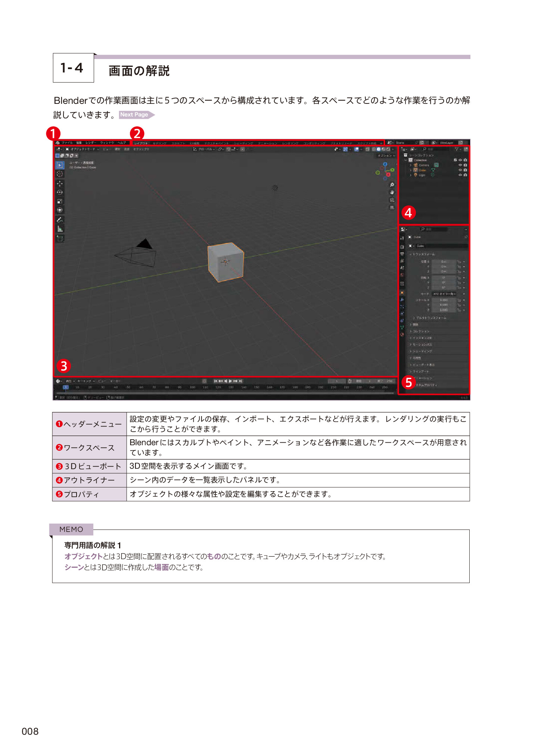Open the object mode dropdown
This screenshot has width=535, height=756.
click(82, 149)
